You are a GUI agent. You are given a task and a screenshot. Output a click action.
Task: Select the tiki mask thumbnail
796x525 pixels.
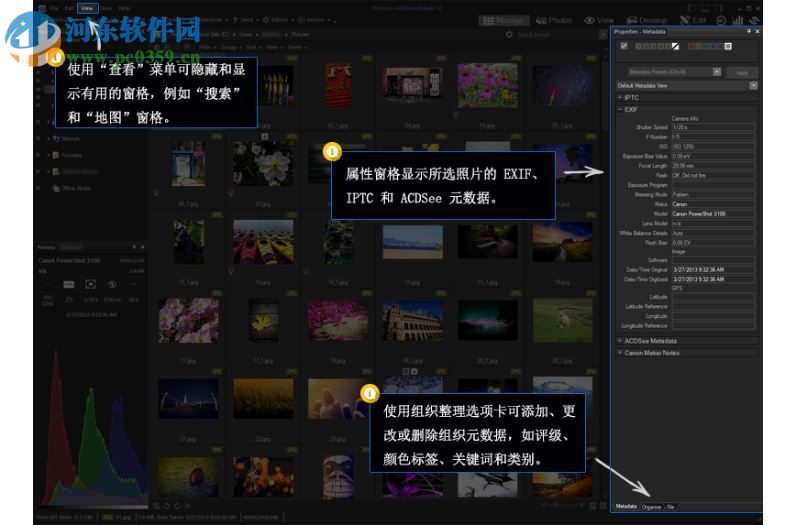338,476
